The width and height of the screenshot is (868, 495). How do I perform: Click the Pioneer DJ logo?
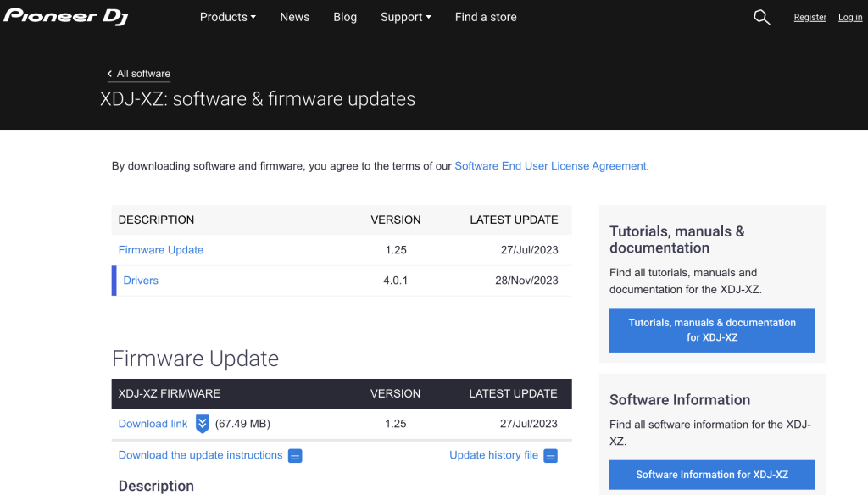point(65,14)
